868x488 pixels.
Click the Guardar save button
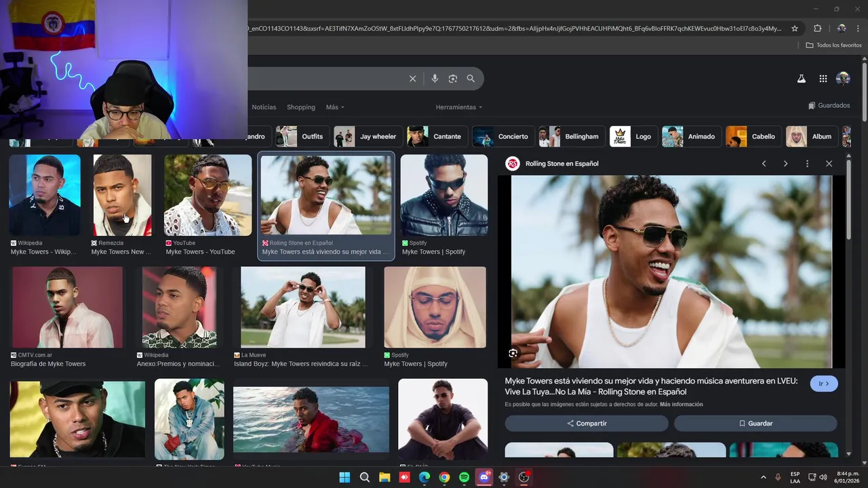755,423
